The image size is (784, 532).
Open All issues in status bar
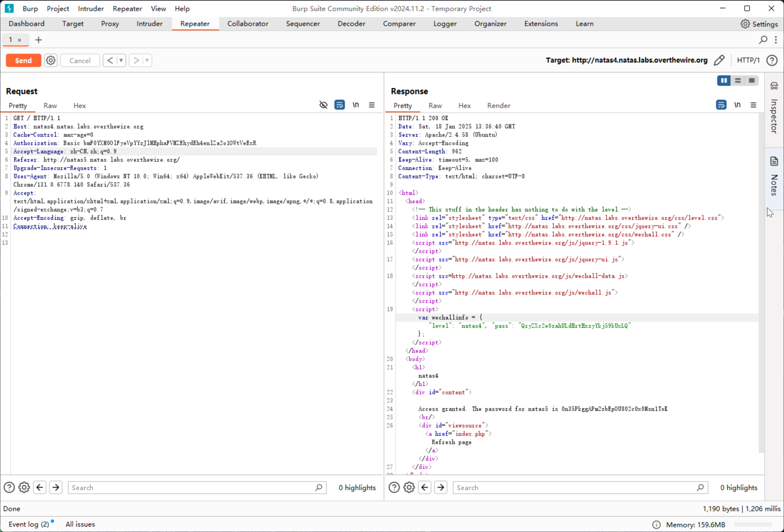80,524
